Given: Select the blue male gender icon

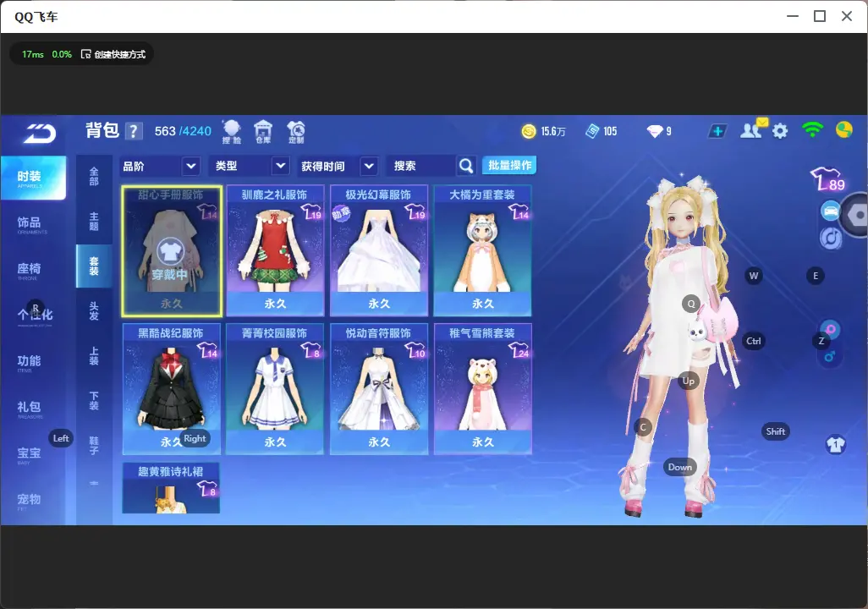Looking at the screenshot, I should [x=829, y=356].
